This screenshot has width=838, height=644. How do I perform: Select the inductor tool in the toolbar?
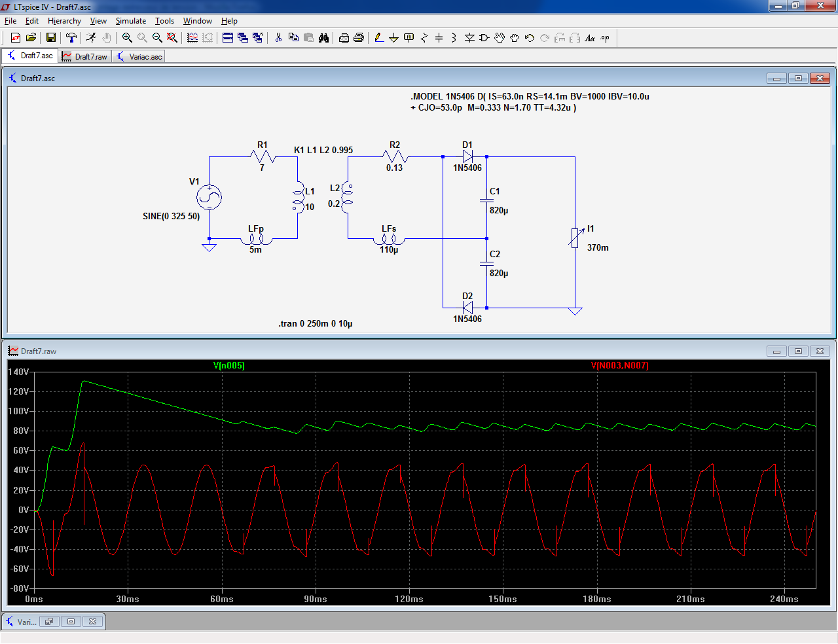click(454, 38)
